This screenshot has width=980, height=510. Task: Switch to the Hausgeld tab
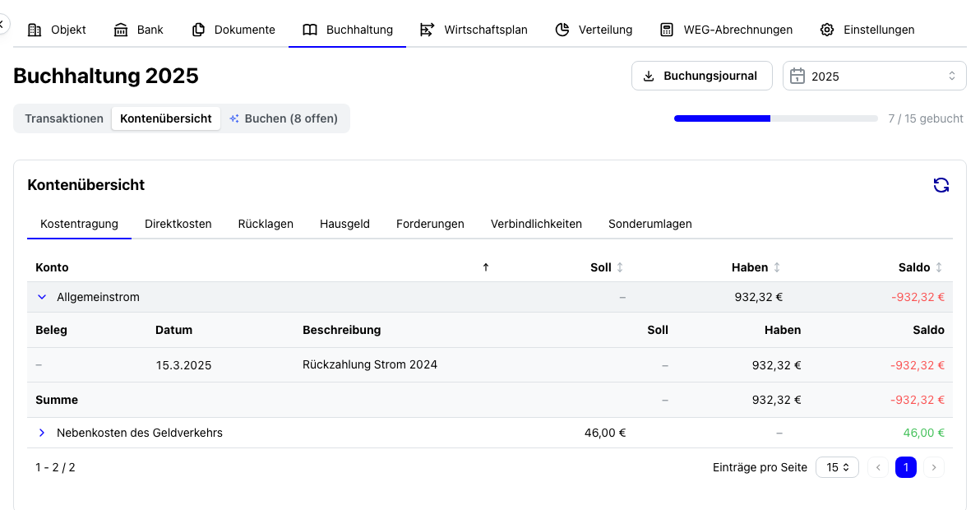(x=345, y=225)
